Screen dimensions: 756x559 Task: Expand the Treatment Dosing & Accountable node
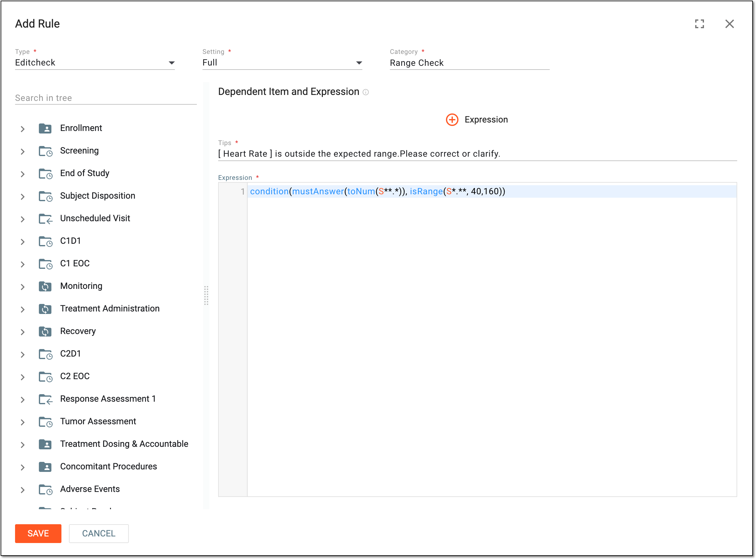[x=23, y=445]
